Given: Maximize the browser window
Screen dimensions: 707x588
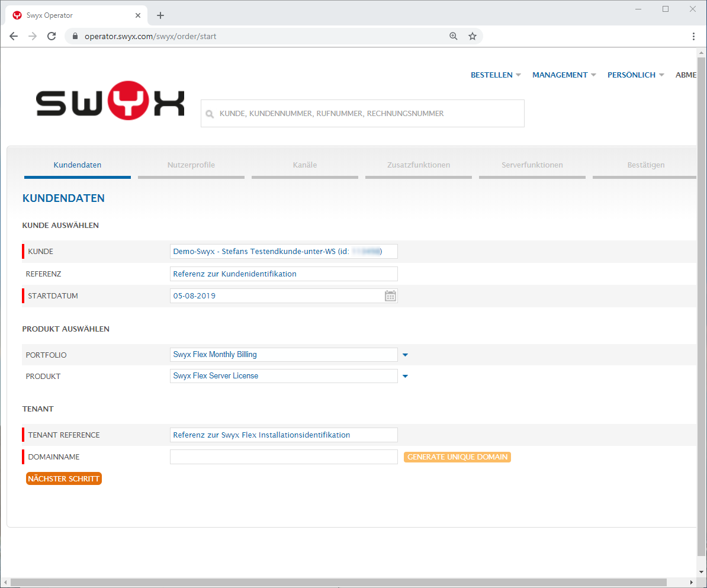Looking at the screenshot, I should click(x=665, y=9).
